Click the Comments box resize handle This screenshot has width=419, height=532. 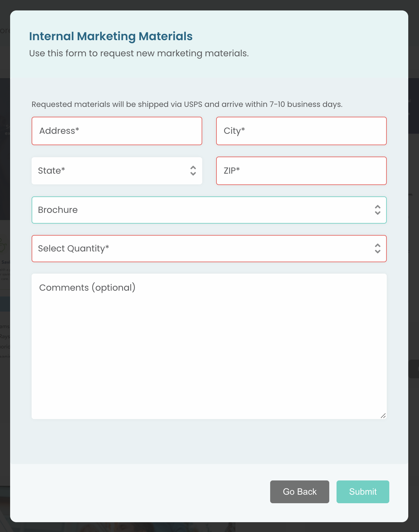click(x=383, y=416)
